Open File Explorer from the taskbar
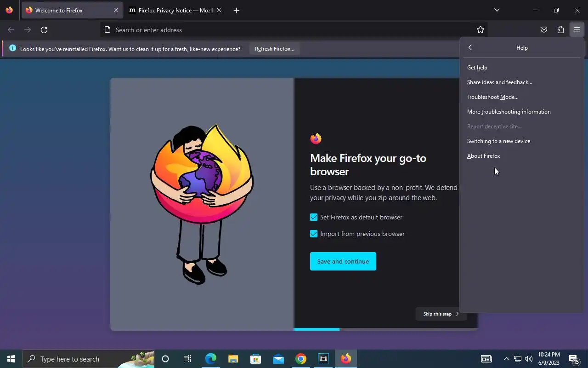This screenshot has height=368, width=588. [x=233, y=359]
